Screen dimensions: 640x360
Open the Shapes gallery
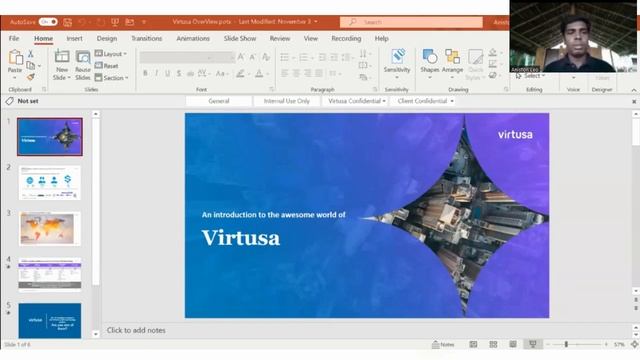click(430, 64)
